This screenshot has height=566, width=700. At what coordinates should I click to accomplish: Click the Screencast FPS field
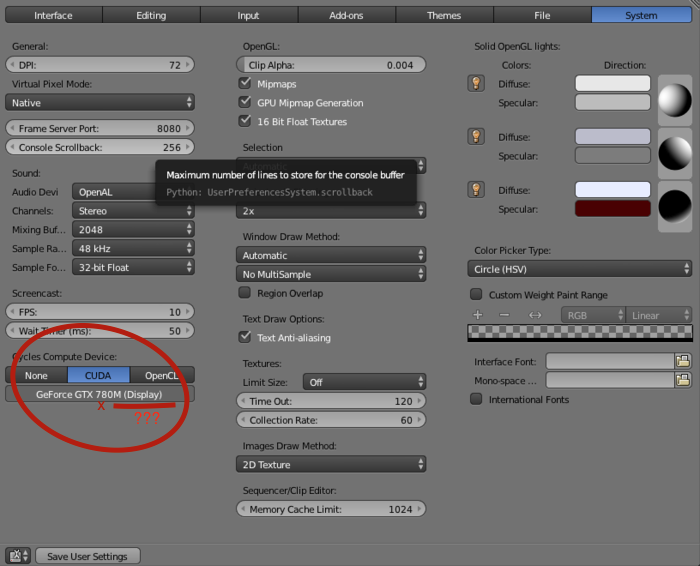pyautogui.click(x=100, y=312)
